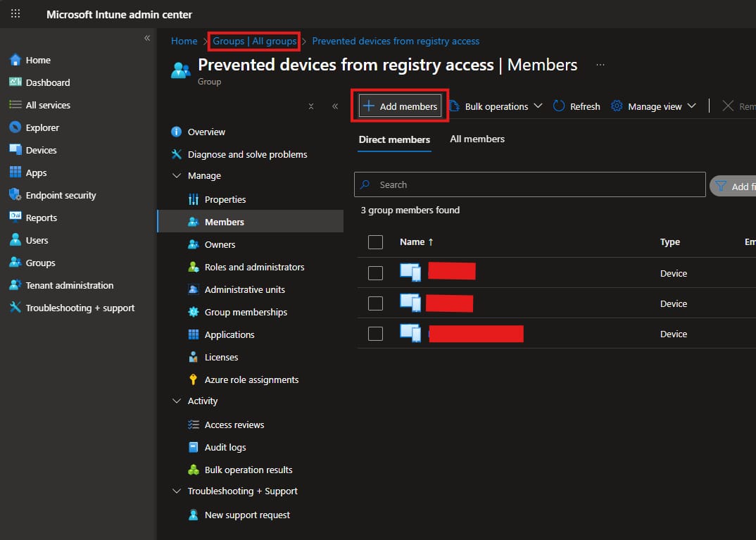The width and height of the screenshot is (756, 540).
Task: Open the Properties sliders icon
Action: click(194, 199)
